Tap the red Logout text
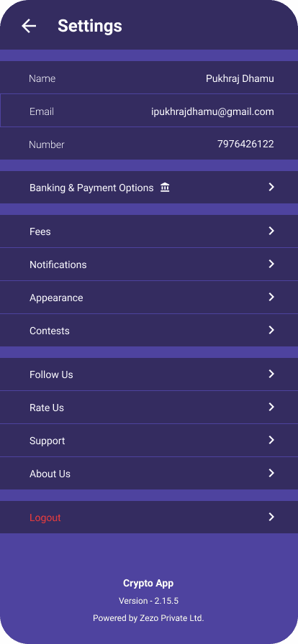The width and height of the screenshot is (298, 644). (x=45, y=517)
